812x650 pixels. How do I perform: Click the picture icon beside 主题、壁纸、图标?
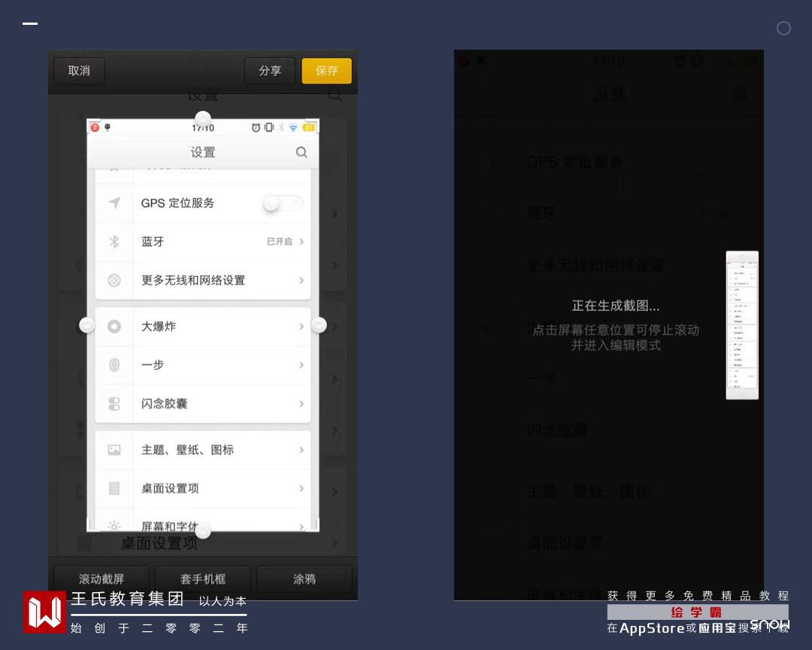point(114,450)
